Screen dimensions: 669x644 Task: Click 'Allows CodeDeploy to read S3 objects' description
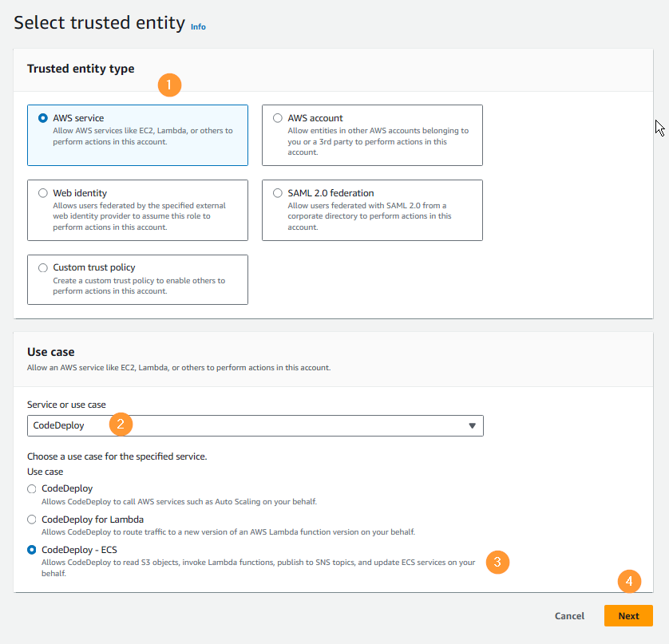click(258, 567)
